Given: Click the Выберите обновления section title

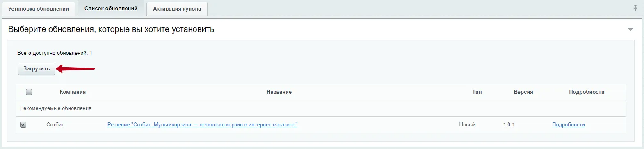Looking at the screenshot, I should tap(111, 29).
